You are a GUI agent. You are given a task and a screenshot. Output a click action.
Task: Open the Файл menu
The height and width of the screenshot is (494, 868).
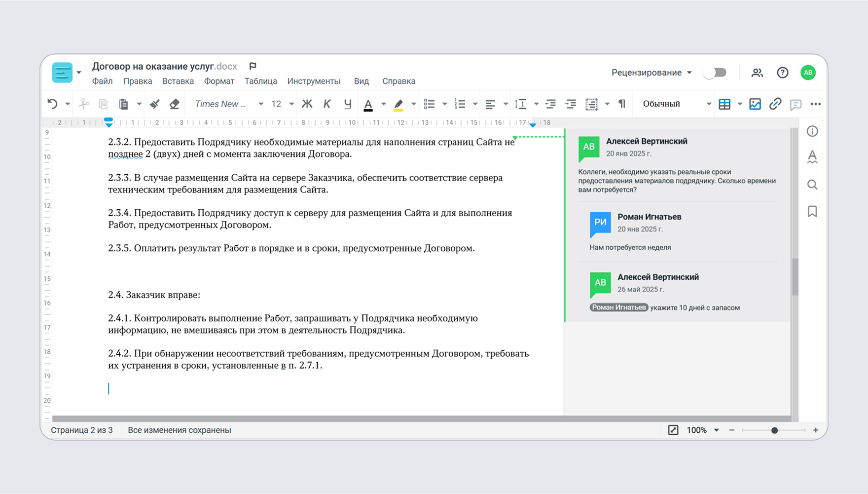pyautogui.click(x=102, y=81)
